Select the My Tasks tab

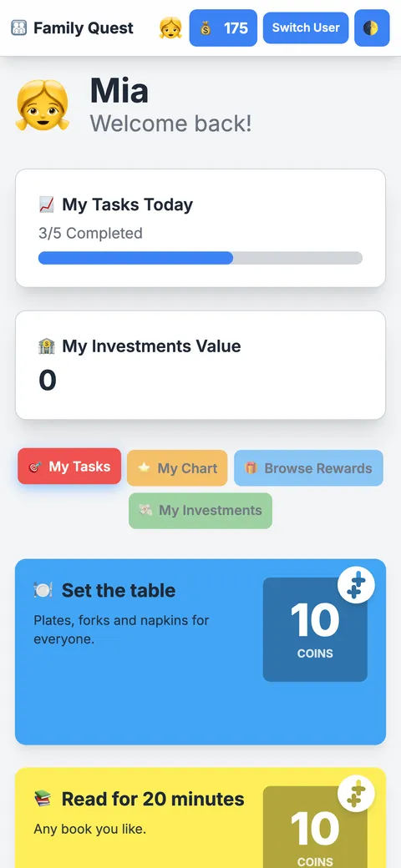click(x=69, y=466)
